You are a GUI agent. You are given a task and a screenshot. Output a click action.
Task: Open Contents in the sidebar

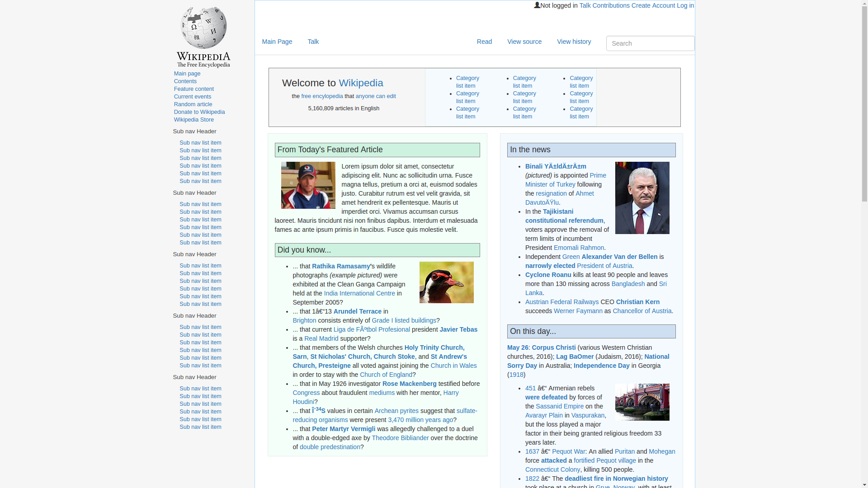click(x=185, y=81)
